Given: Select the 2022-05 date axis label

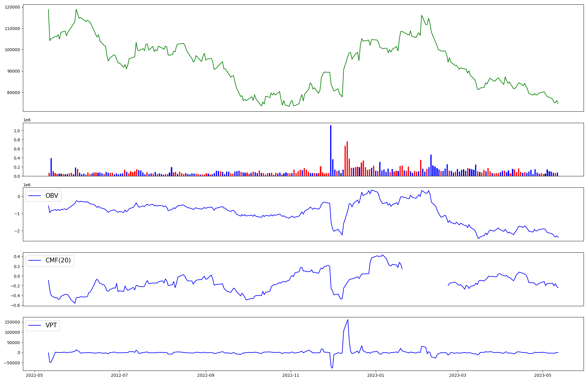Looking at the screenshot, I should (x=35, y=375).
